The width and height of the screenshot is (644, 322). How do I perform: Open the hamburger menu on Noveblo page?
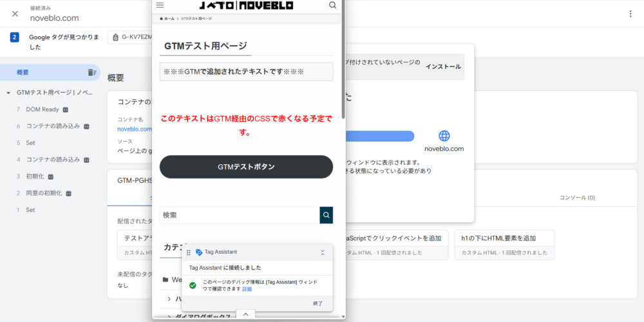(160, 5)
